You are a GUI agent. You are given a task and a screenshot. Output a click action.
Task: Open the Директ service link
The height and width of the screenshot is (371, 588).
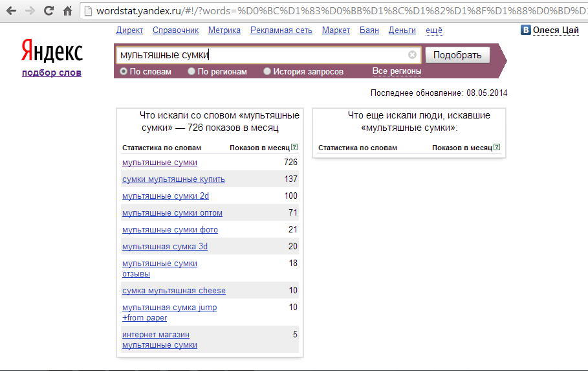click(x=129, y=30)
